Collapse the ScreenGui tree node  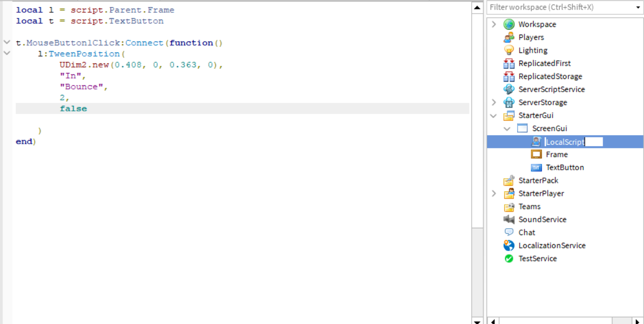507,128
